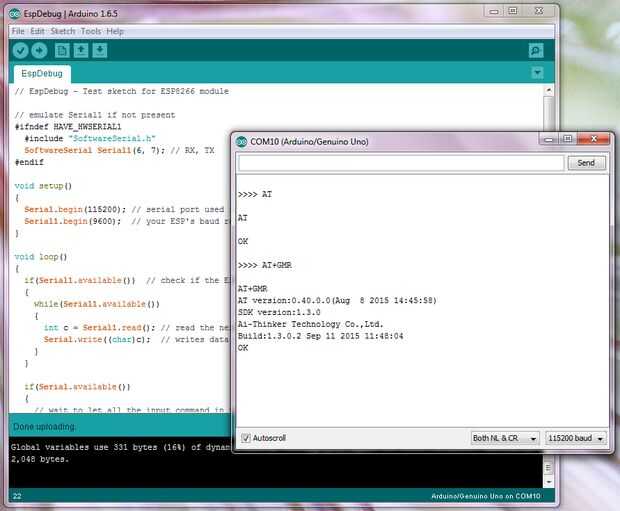Screen dimensions: 620x511
Task: Open the File menu
Action: point(18,31)
